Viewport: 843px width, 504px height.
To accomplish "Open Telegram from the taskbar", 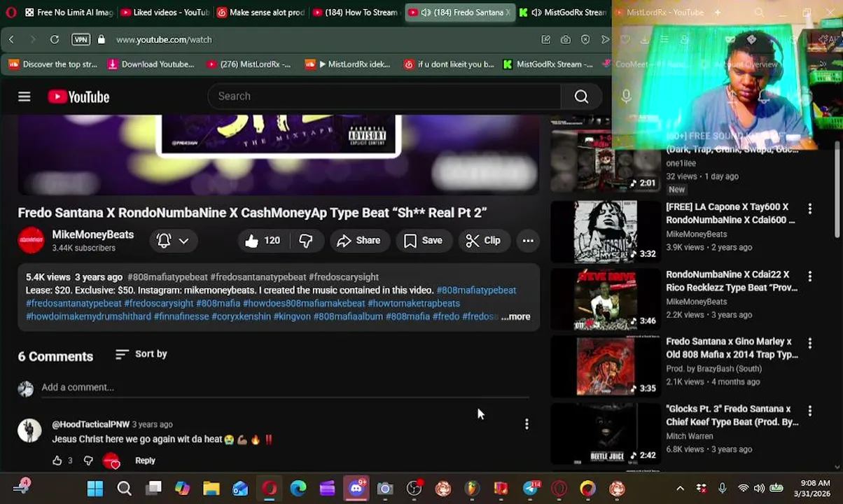I will coord(530,489).
